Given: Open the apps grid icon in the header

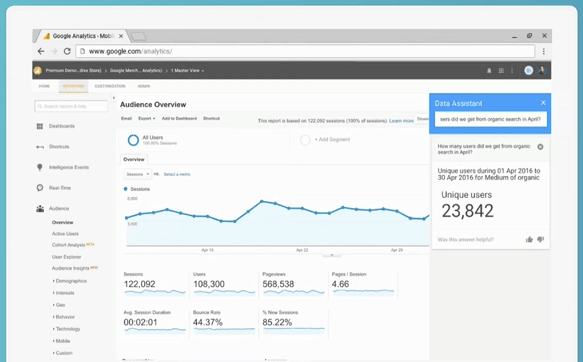Looking at the screenshot, I should (x=501, y=71).
